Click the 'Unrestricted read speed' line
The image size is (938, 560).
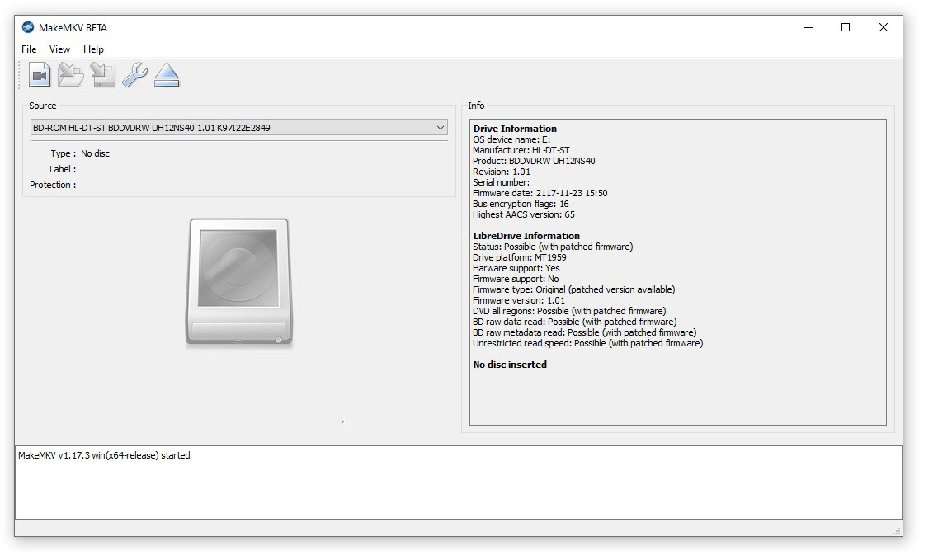pos(588,343)
